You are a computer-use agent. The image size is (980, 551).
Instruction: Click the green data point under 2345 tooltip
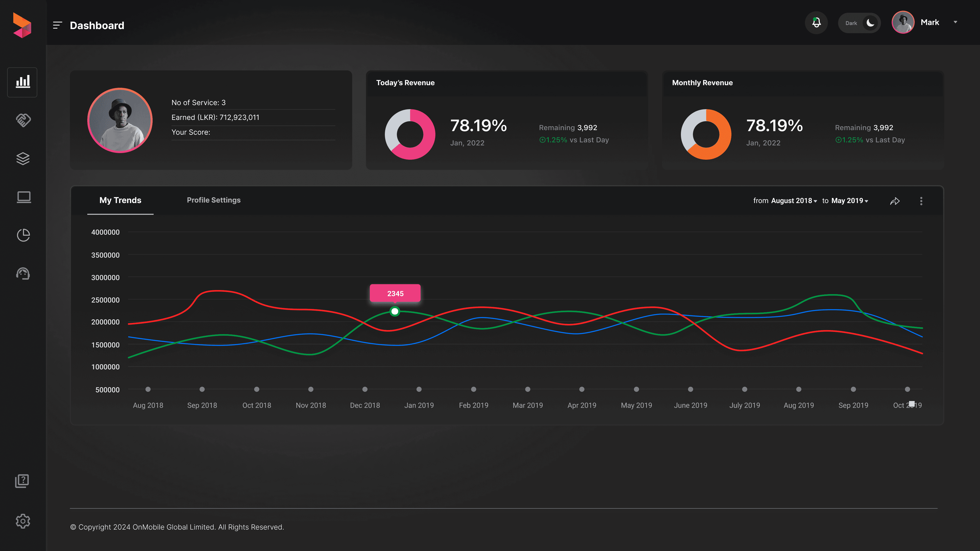pyautogui.click(x=395, y=311)
